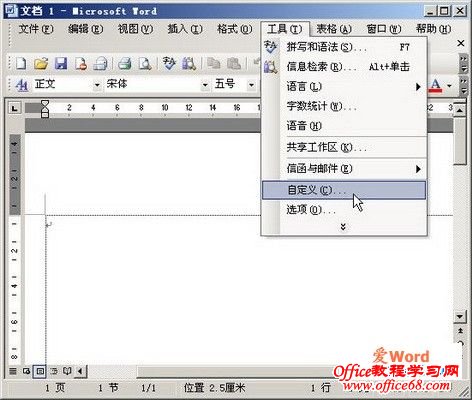Click the L tab selector on the ruler
The image size is (472, 400).
click(14, 108)
